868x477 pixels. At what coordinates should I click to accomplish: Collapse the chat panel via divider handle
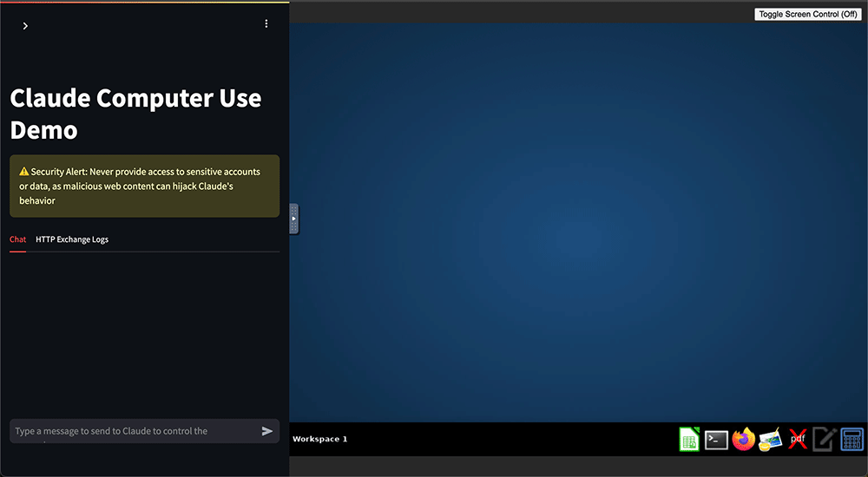[x=294, y=219]
